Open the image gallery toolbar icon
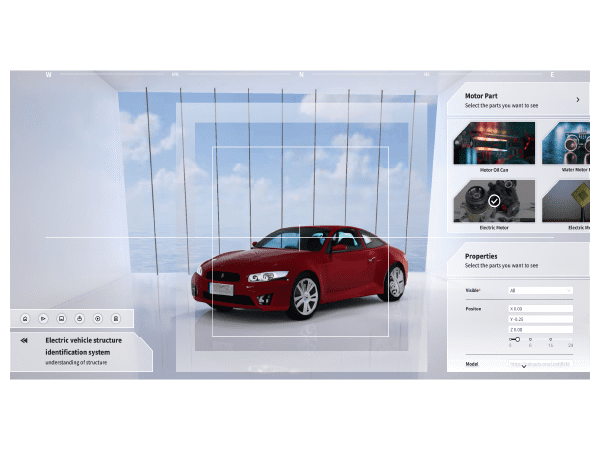 pos(61,318)
